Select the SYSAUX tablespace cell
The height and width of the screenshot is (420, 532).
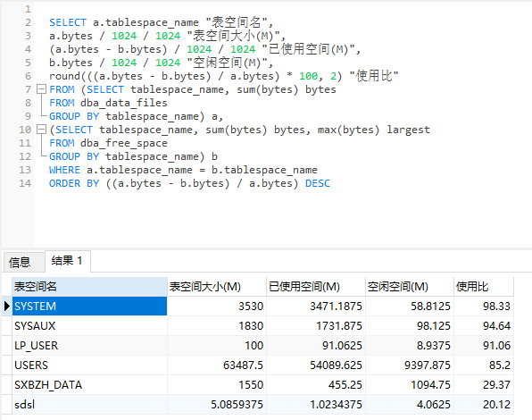pos(89,326)
